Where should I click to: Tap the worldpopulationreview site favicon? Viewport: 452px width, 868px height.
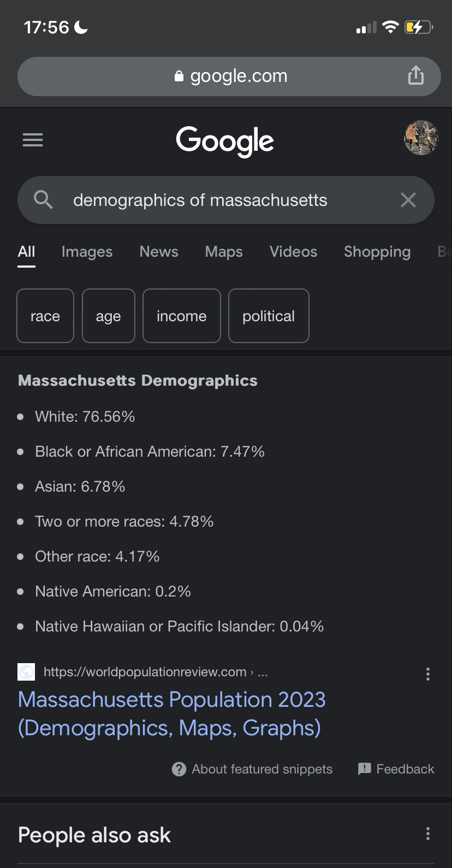point(26,672)
